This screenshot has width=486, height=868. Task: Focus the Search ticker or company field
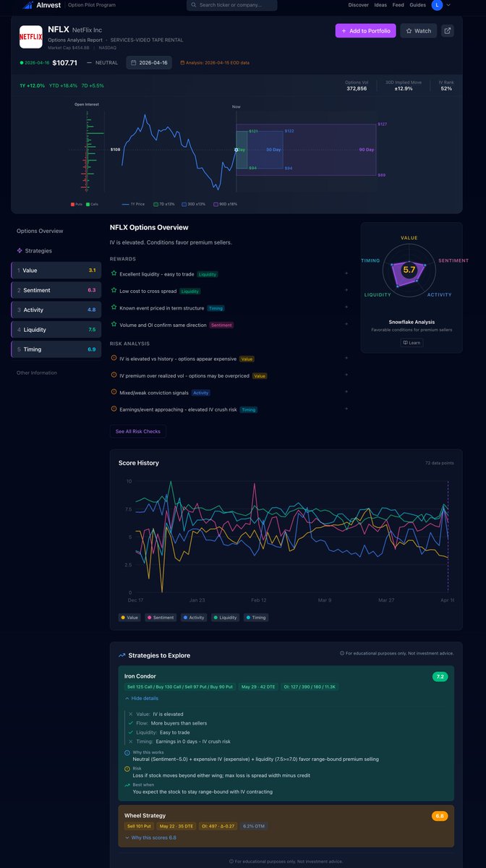pos(231,5)
